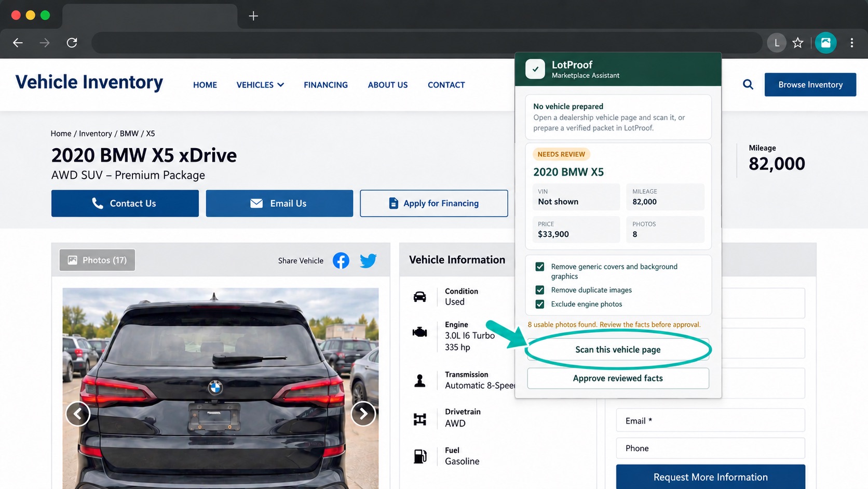This screenshot has width=868, height=489.
Task: Open the browser three-dot menu
Action: (852, 43)
